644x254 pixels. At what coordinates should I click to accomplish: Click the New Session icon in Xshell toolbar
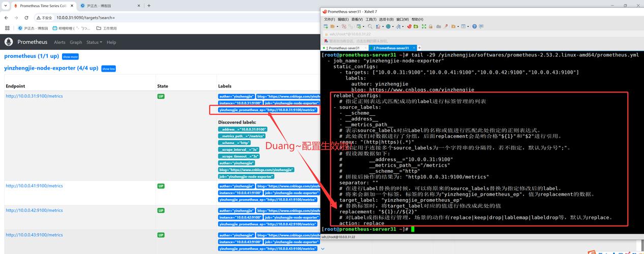(326, 26)
